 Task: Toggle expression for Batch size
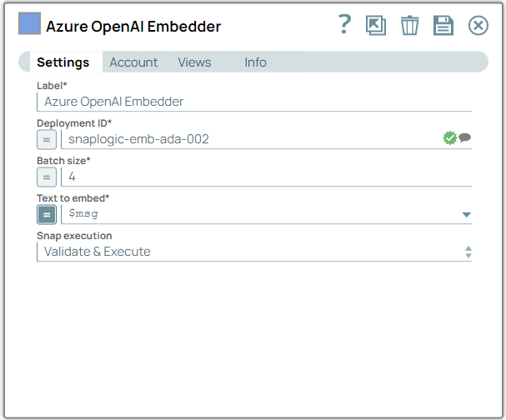tap(47, 177)
